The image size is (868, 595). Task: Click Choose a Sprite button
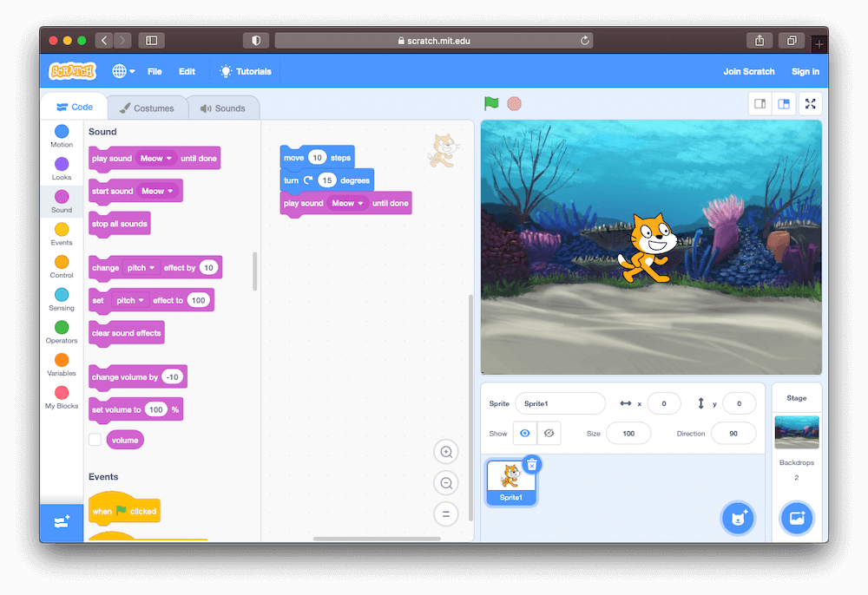tap(738, 518)
